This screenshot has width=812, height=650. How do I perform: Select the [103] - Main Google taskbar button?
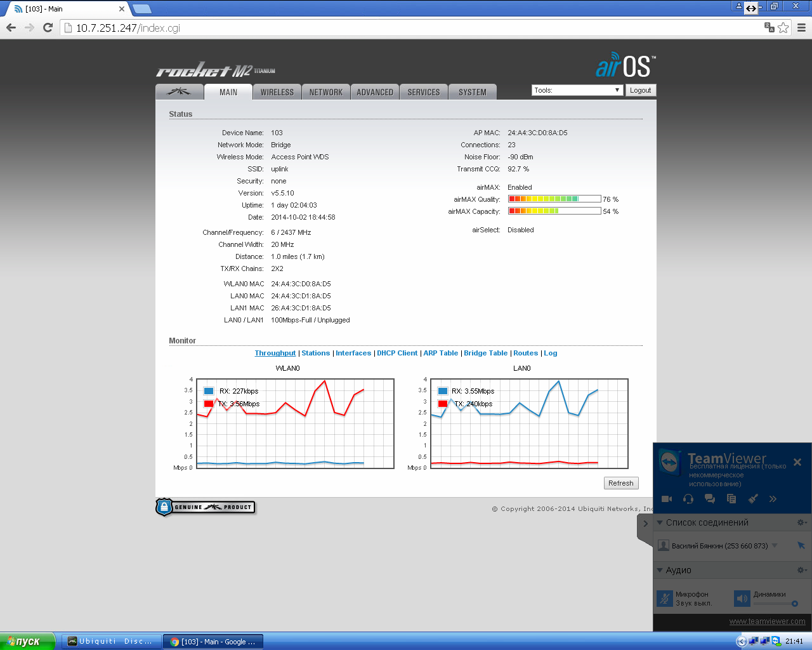tap(213, 642)
